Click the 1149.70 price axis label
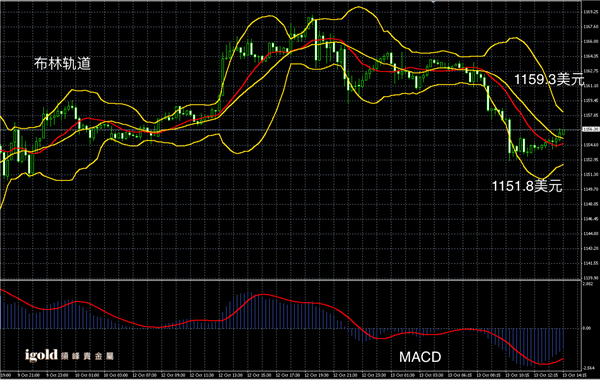The width and height of the screenshot is (600, 380). coord(590,189)
